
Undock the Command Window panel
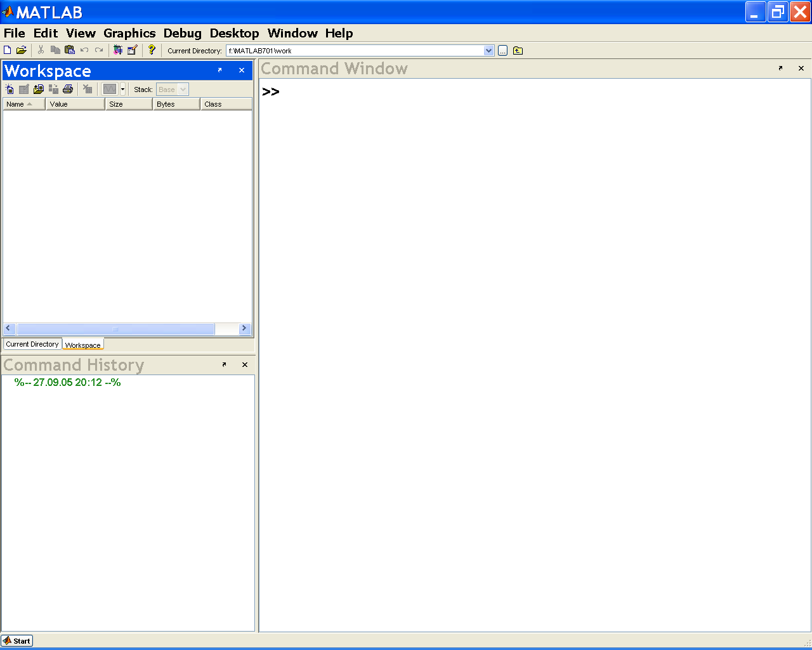(780, 69)
